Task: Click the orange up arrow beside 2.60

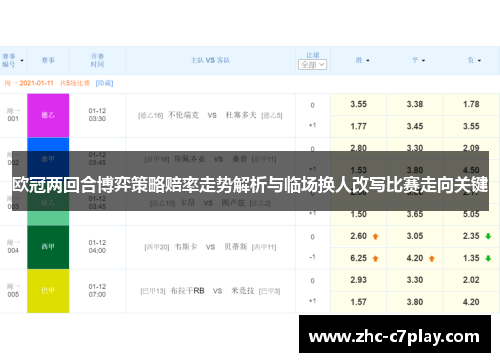Action: point(375,237)
